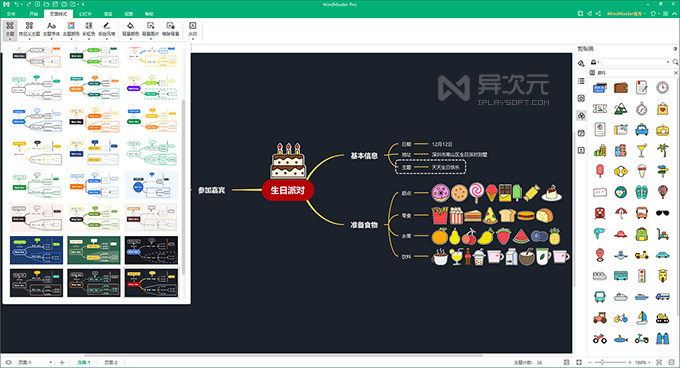
Task: Click the 彩虹色 rainbow color icon
Action: [89, 26]
